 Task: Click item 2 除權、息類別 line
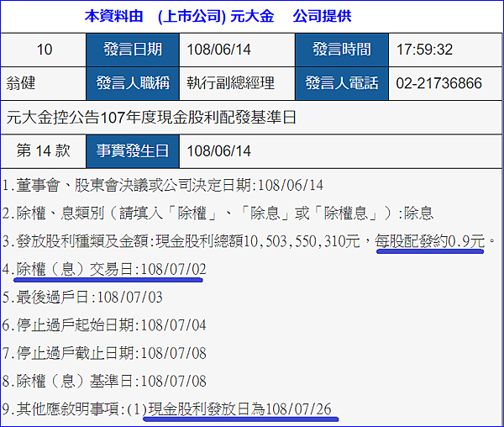[x=218, y=213]
